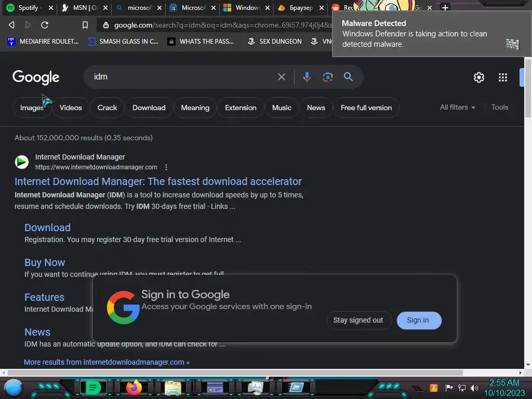Screen dimensions: 532x399
Task: Go back with the browser back arrow
Action: 11,25
